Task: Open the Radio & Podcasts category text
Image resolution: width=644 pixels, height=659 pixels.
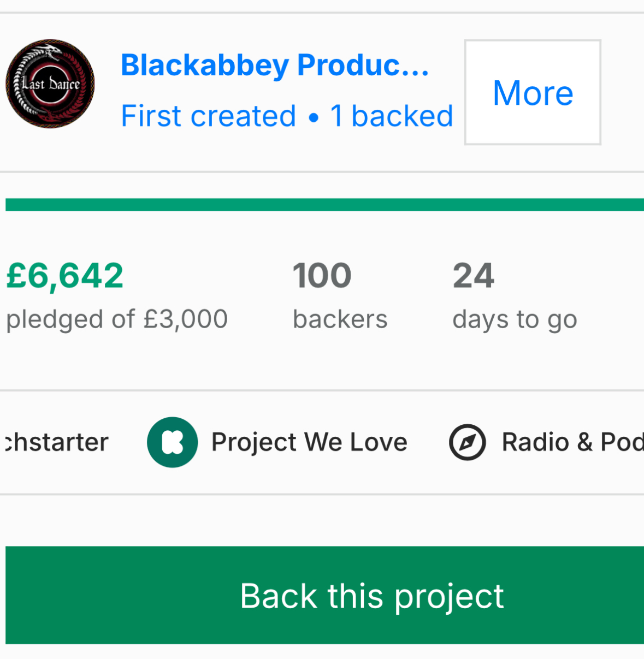Action: pos(572,442)
